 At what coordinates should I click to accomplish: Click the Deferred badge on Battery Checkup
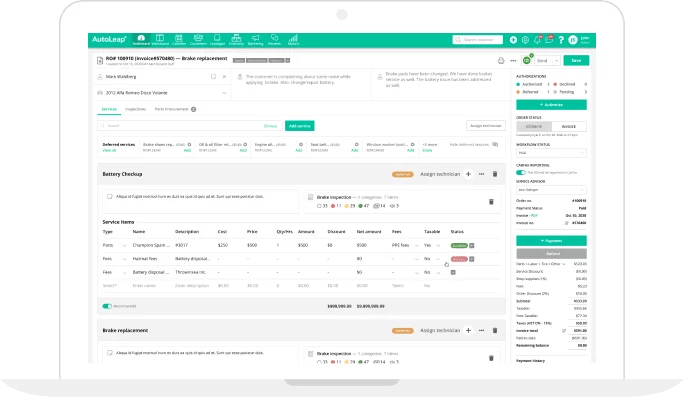click(403, 175)
